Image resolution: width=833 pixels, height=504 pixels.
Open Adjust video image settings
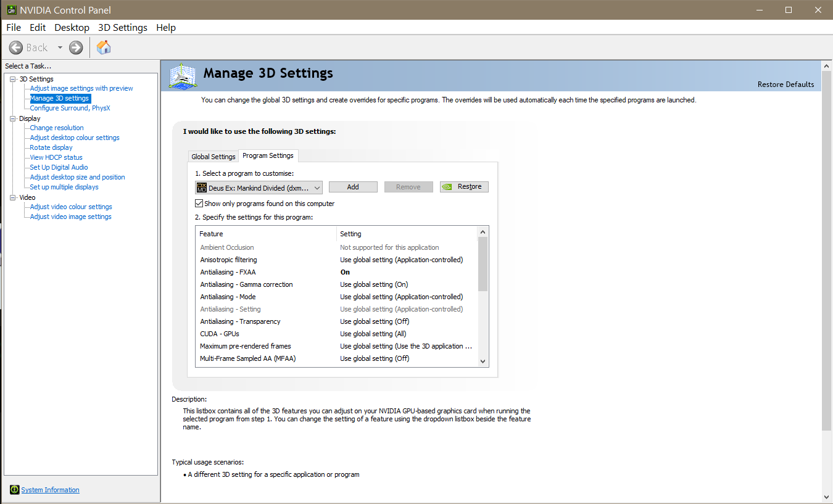coord(70,217)
